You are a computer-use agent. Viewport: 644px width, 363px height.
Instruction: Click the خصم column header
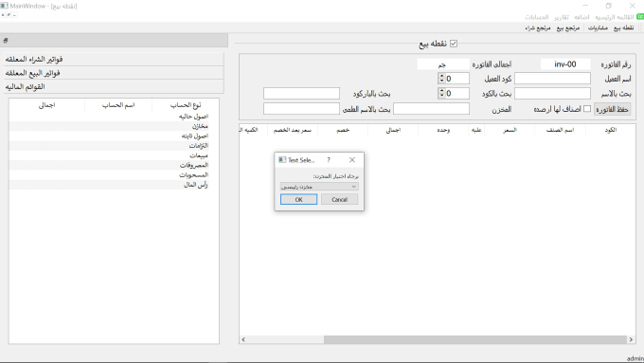tap(343, 130)
